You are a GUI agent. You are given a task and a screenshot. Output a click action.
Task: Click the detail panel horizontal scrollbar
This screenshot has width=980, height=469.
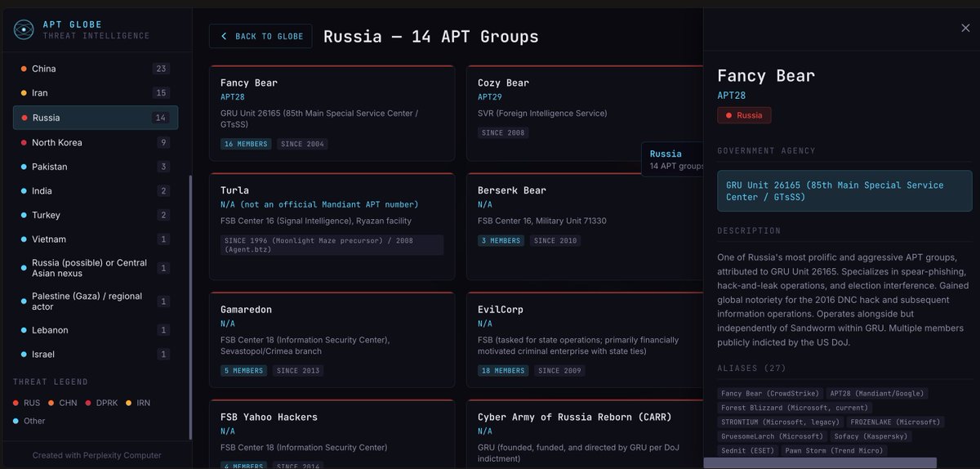pyautogui.click(x=820, y=463)
